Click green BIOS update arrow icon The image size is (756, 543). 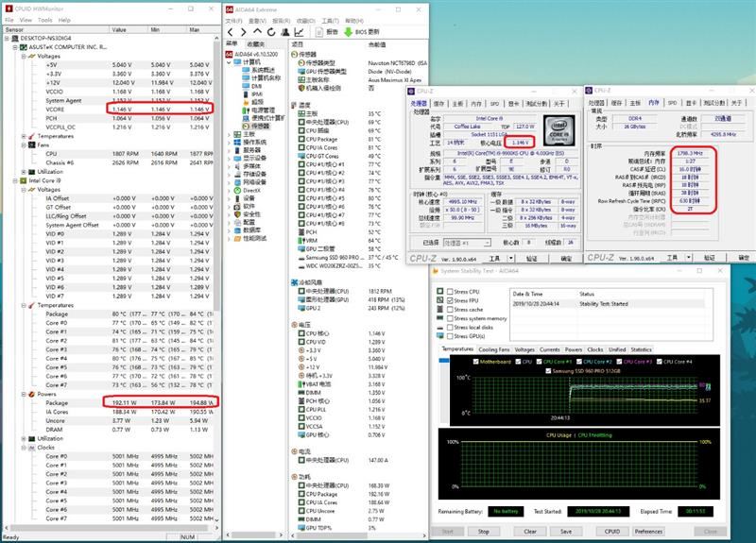coord(348,32)
